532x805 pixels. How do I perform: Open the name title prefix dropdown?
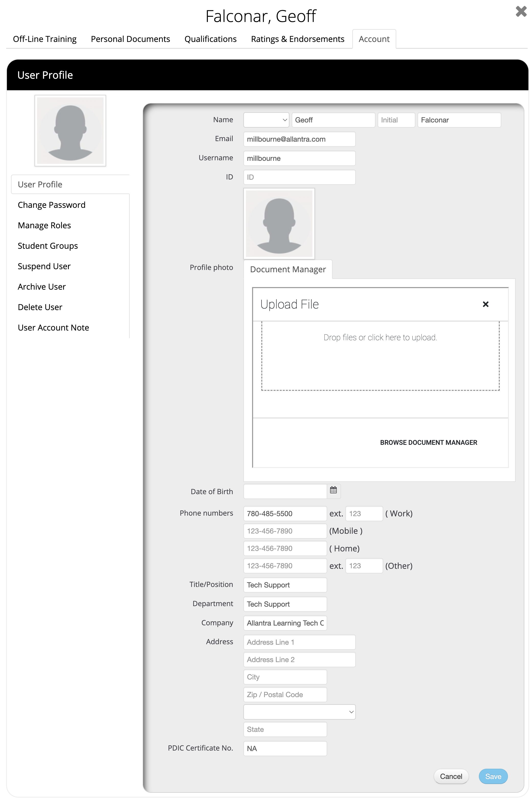tap(266, 120)
